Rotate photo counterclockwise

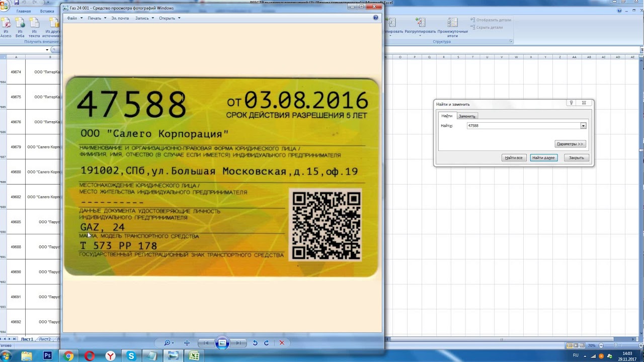[255, 343]
